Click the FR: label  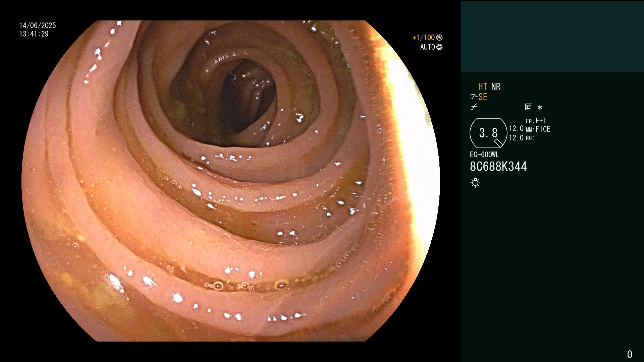(530, 121)
